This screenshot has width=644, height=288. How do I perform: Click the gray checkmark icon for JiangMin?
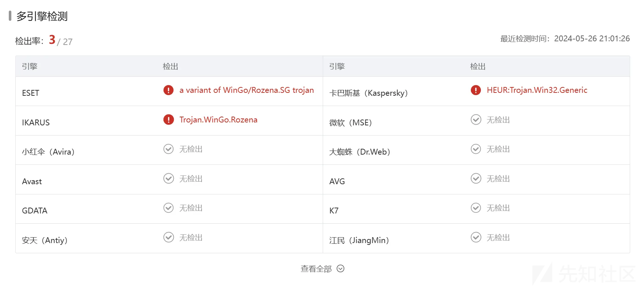click(476, 237)
